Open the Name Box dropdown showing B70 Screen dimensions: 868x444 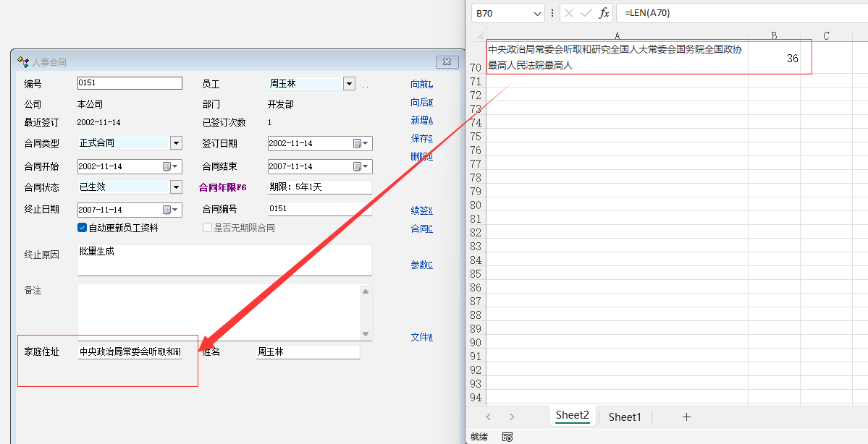pyautogui.click(x=537, y=13)
